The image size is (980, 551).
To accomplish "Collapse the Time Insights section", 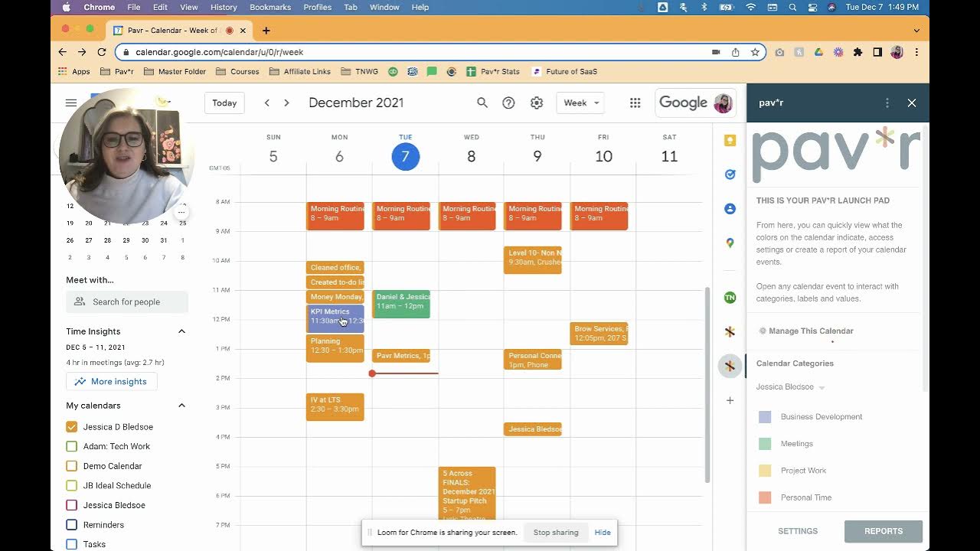I will (x=181, y=331).
